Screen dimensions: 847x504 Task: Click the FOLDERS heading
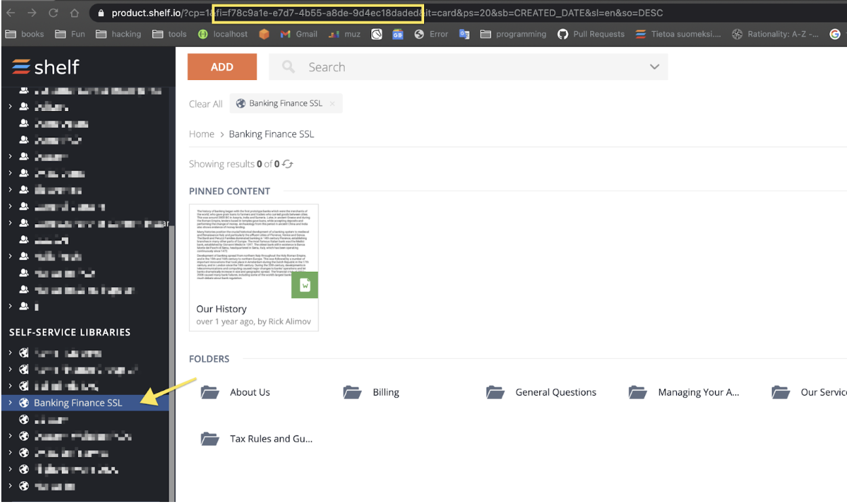[209, 359]
